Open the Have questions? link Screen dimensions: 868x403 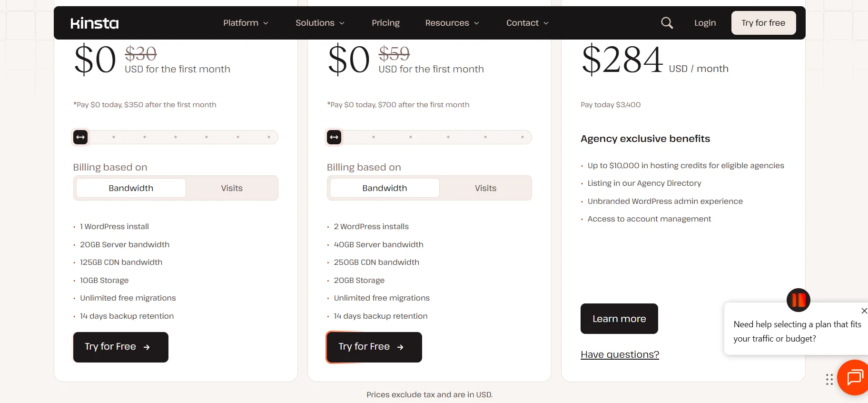tap(619, 354)
